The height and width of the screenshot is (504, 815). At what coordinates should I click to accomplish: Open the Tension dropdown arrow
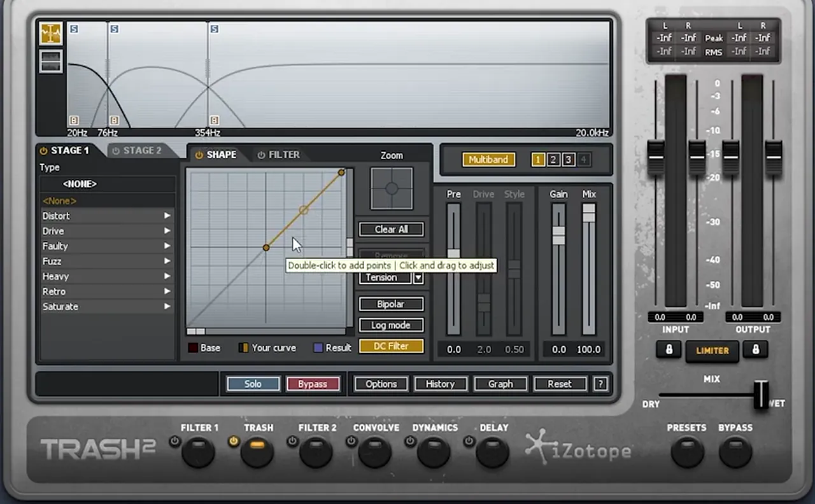tap(418, 277)
